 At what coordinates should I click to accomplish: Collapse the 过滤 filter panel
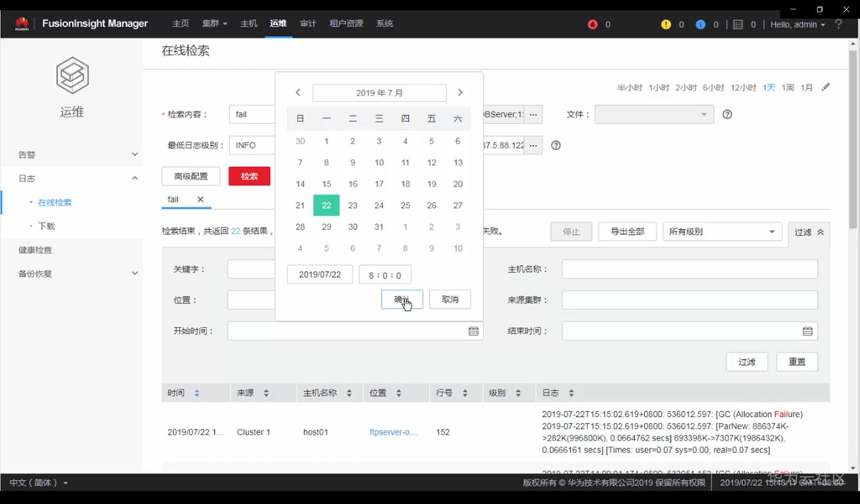click(x=809, y=232)
